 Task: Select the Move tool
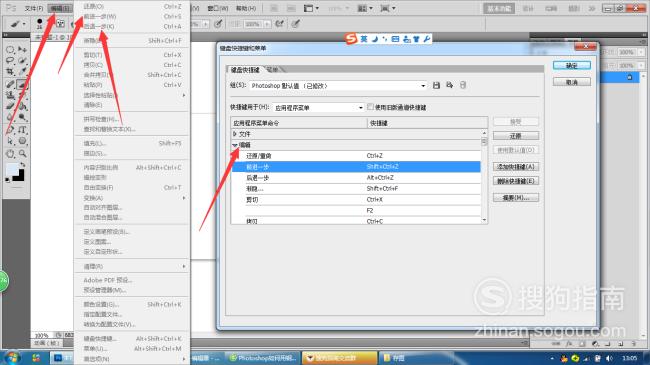click(23, 50)
